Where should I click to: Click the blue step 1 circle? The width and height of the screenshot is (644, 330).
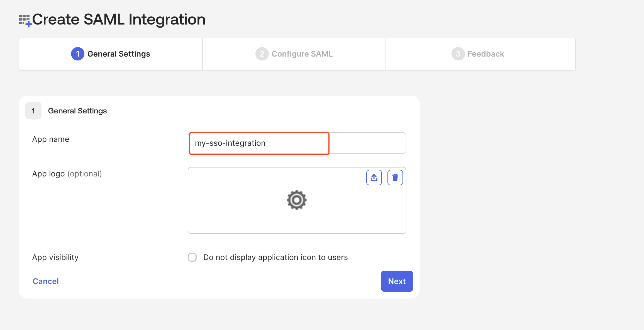pyautogui.click(x=78, y=54)
